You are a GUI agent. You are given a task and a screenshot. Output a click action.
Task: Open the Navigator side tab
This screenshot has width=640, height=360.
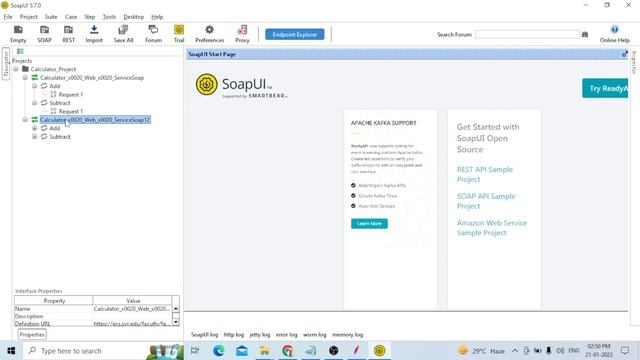coord(6,64)
